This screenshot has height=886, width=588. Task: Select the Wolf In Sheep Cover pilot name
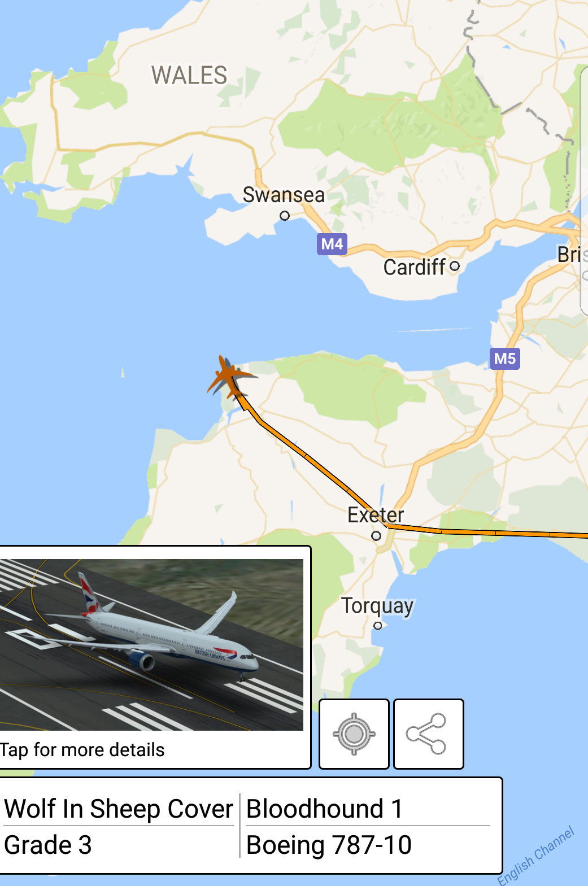(x=119, y=809)
